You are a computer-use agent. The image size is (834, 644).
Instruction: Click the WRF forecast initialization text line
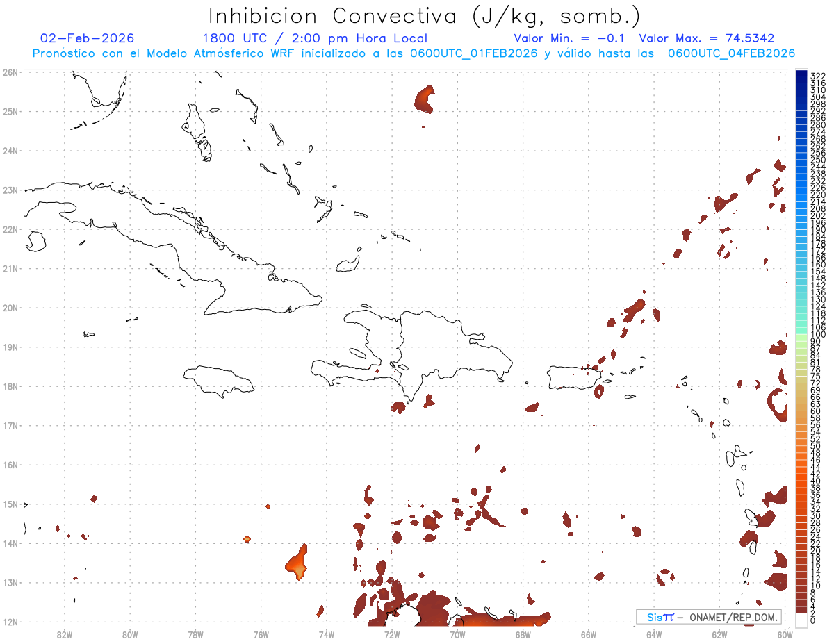pyautogui.click(x=414, y=53)
